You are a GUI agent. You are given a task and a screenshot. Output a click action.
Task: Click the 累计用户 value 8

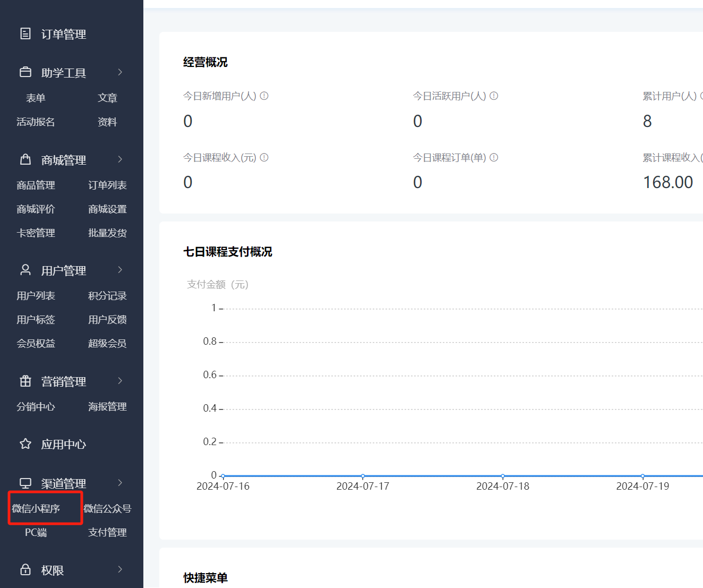[647, 122]
